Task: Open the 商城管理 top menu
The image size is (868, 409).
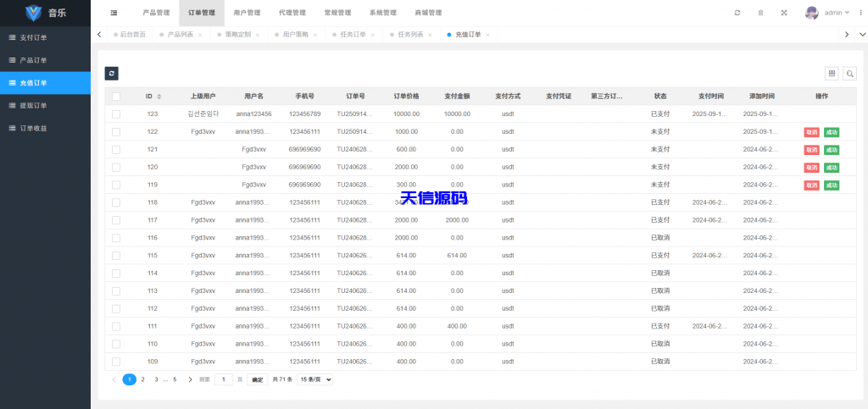Action: click(x=428, y=13)
